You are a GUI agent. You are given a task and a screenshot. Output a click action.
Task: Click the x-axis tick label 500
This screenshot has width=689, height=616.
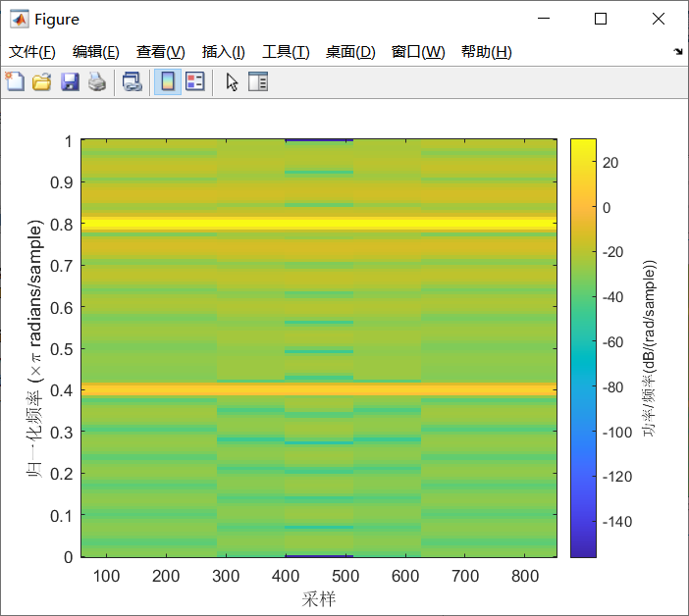[x=345, y=576]
